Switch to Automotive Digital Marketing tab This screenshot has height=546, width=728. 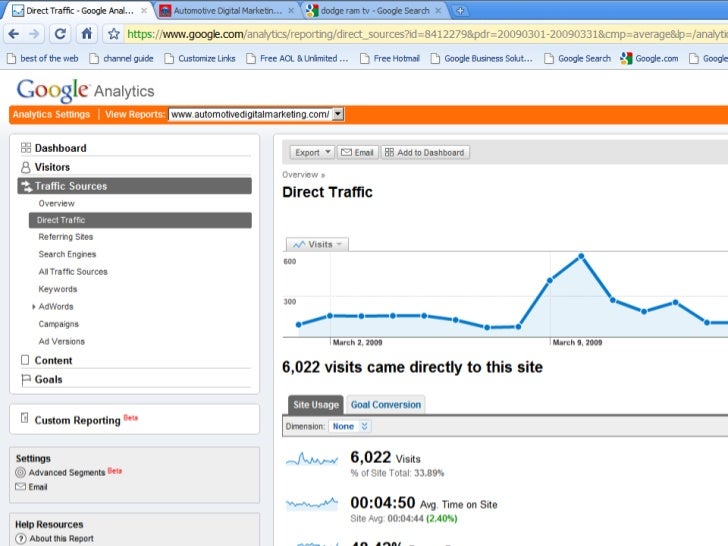(x=228, y=11)
